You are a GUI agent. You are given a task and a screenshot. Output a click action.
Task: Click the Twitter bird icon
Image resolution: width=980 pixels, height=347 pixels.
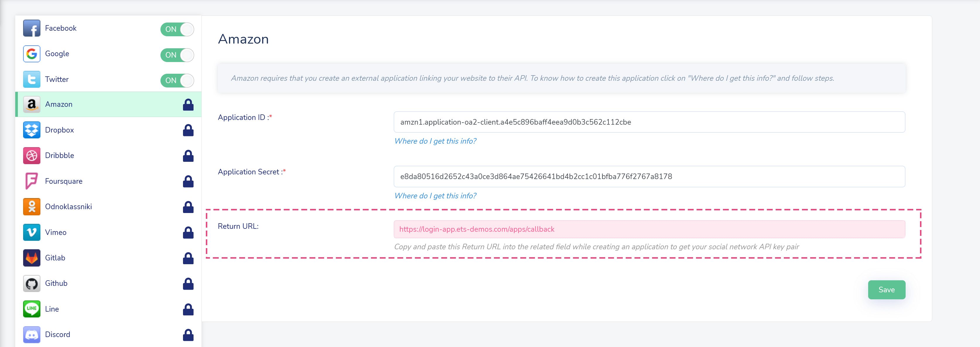32,79
